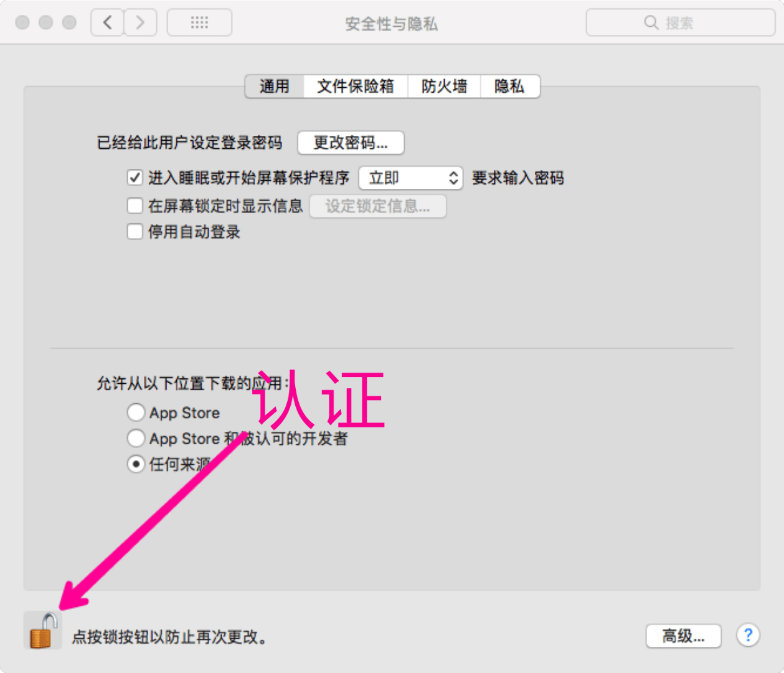Switch to the 防火墙 tab
The height and width of the screenshot is (673, 784).
444,87
